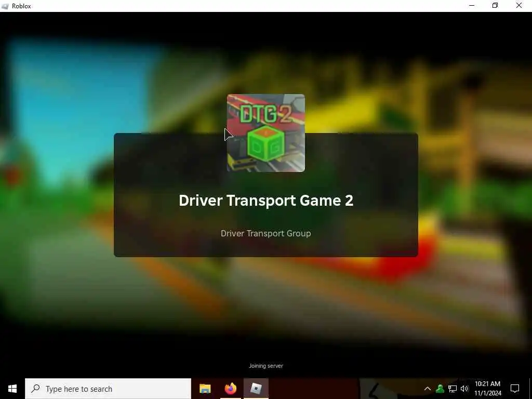The width and height of the screenshot is (532, 399).
Task: Click the green user tray icon
Action: pyautogui.click(x=440, y=389)
